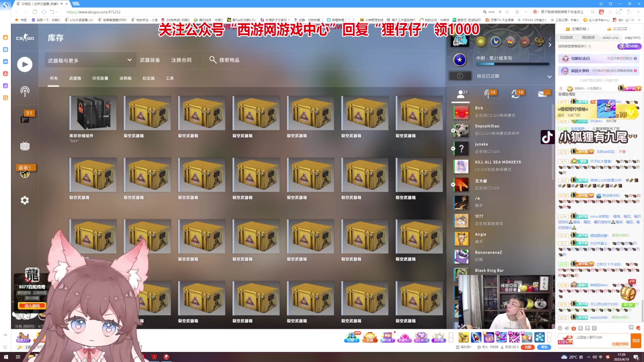
Task: Click the streamer webcam thumbnail
Action: point(506,302)
